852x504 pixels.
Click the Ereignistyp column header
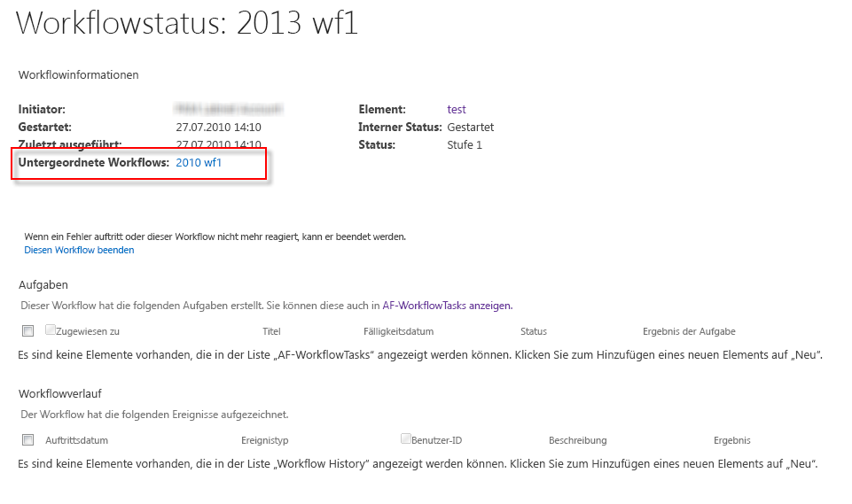click(x=264, y=440)
